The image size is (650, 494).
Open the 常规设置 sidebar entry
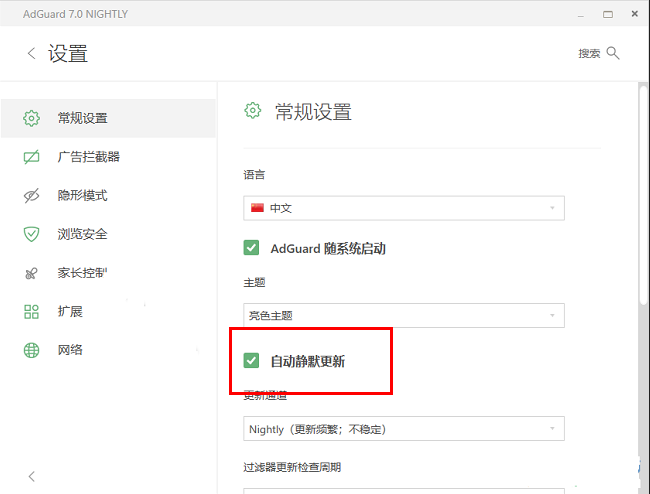[x=108, y=118]
